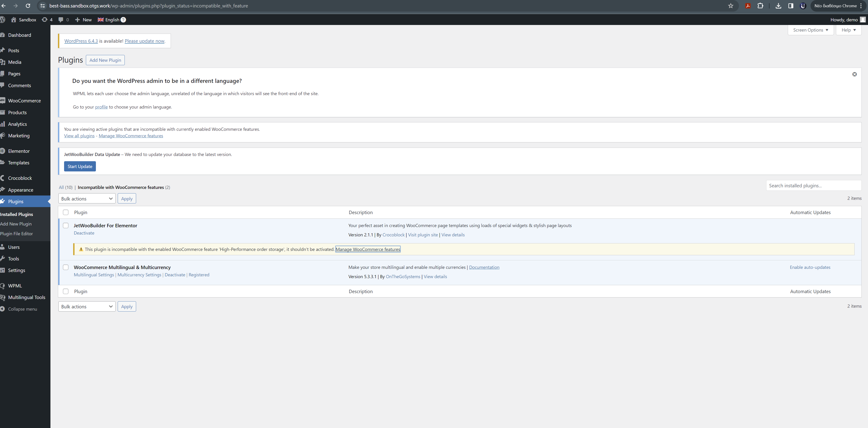Open Settings in sidebar

[x=17, y=270]
